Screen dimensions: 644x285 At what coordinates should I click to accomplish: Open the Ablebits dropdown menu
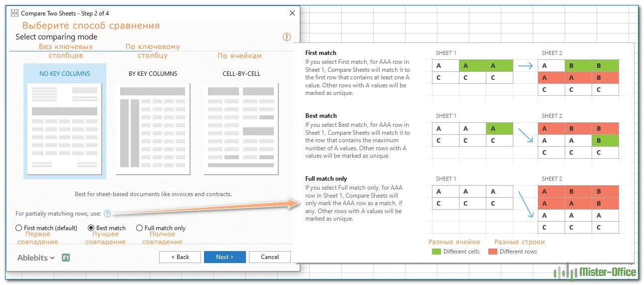tap(36, 258)
